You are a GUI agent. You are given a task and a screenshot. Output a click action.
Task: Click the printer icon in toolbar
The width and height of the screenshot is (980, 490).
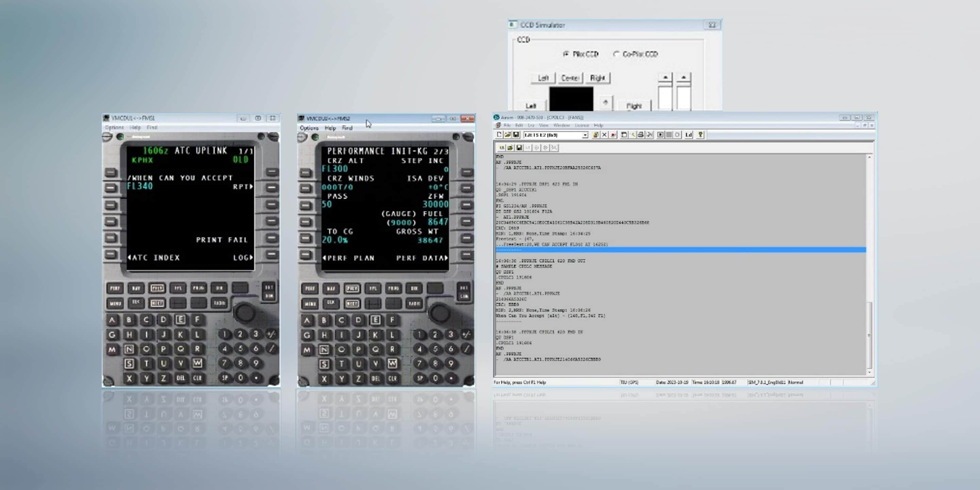[x=641, y=135]
